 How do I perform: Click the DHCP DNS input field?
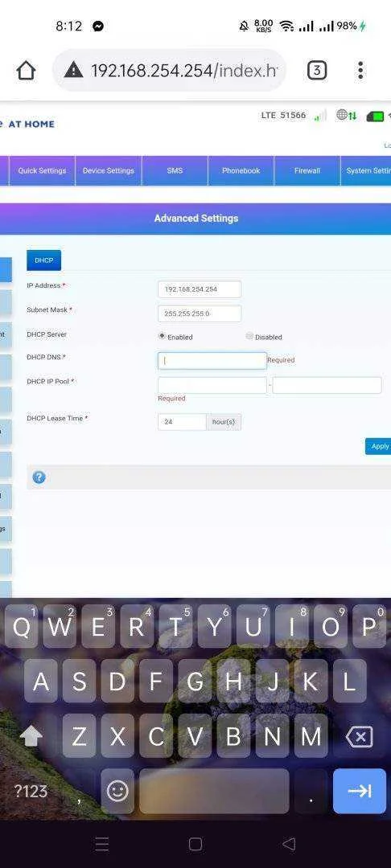pos(212,361)
